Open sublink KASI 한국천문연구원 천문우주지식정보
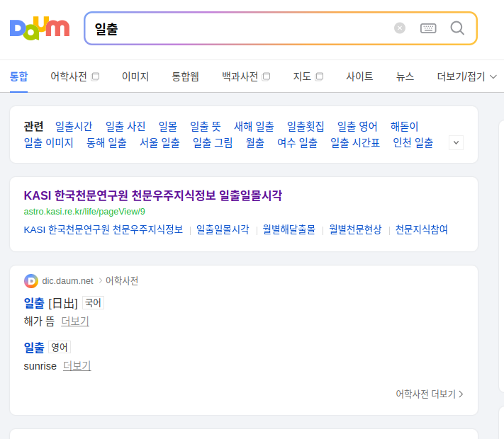The height and width of the screenshot is (439, 504). 103,229
